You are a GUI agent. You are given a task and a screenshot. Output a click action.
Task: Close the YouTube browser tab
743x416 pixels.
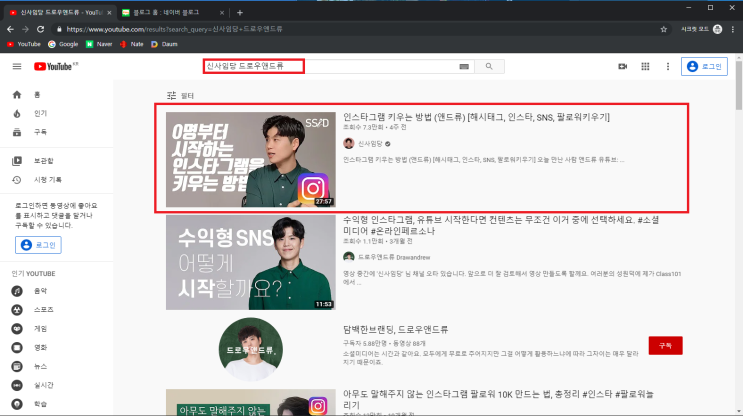[109, 13]
